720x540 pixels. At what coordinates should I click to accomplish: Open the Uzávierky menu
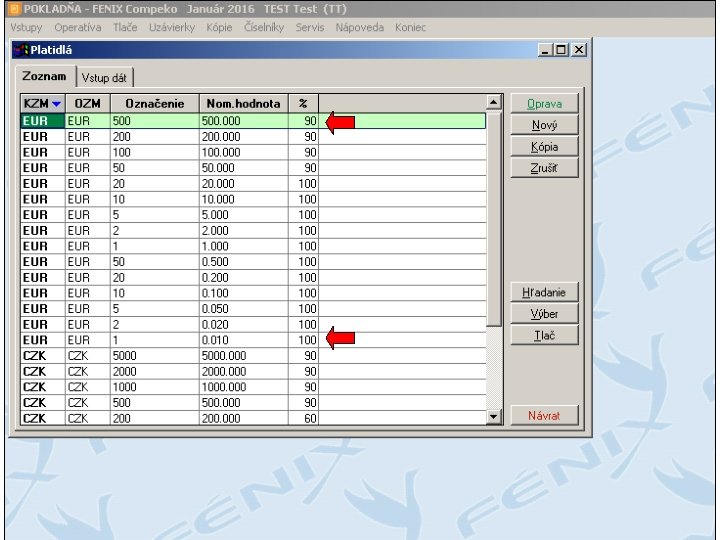tap(172, 28)
